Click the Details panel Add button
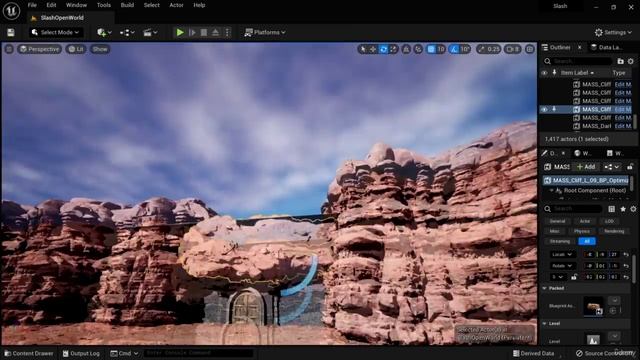The image size is (640, 360). (x=586, y=167)
